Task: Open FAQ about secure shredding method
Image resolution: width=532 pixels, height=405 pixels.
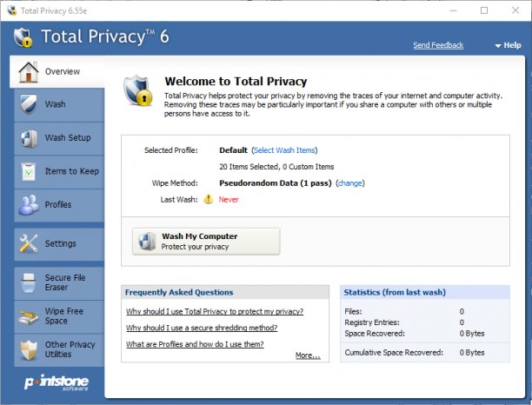Action: tap(202, 328)
